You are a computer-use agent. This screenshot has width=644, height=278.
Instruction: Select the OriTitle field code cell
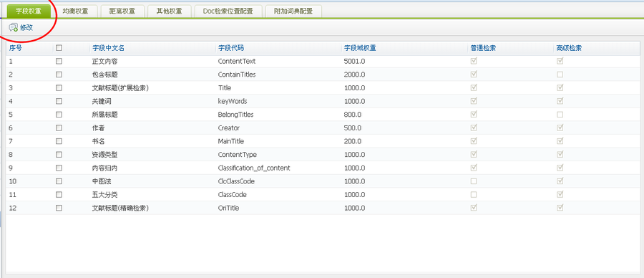click(228, 208)
